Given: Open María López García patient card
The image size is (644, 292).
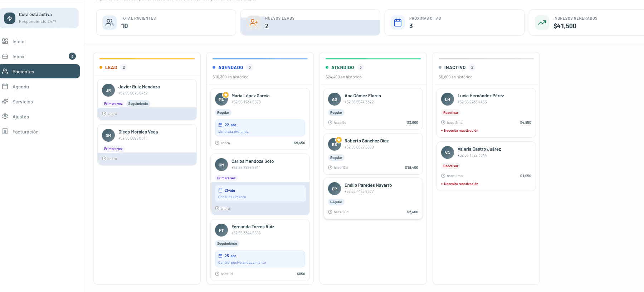Looking at the screenshot, I should pyautogui.click(x=260, y=119).
